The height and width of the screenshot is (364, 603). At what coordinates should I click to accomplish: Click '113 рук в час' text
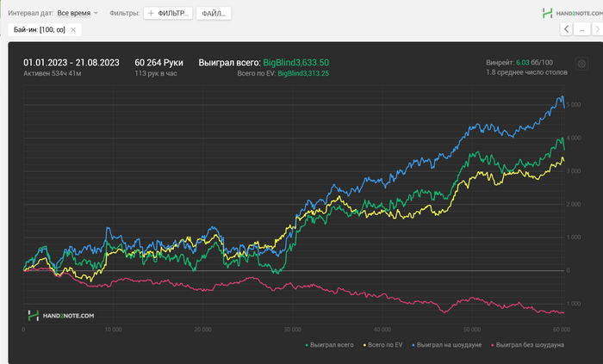tap(156, 73)
